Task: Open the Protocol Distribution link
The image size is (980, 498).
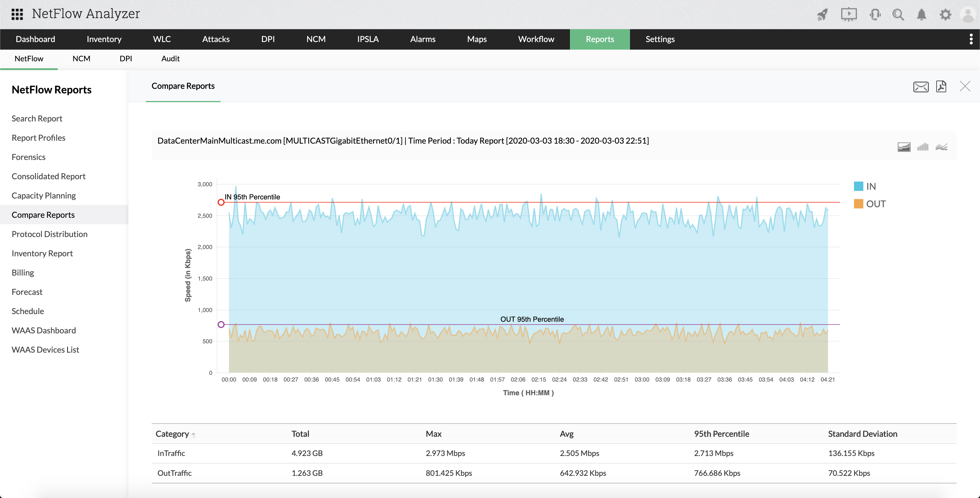Action: click(50, 234)
